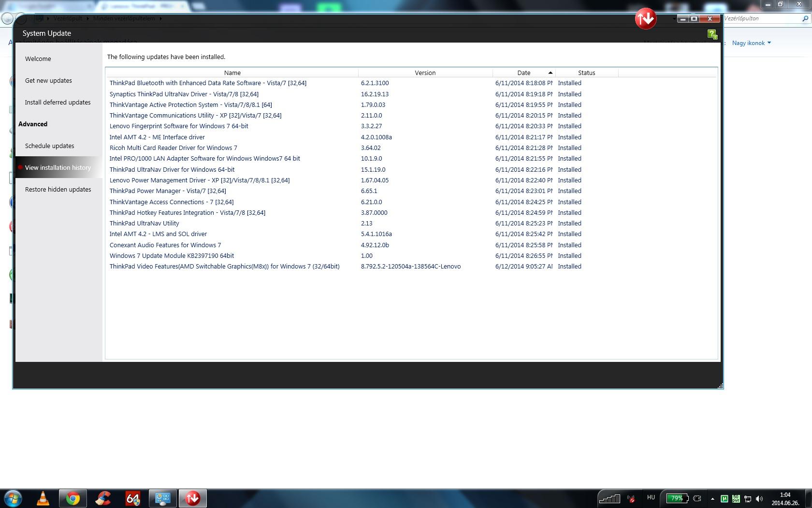Select ThinkPad Video Features AMD Switchable Graphics row
This screenshot has height=508, width=812.
[x=411, y=267]
